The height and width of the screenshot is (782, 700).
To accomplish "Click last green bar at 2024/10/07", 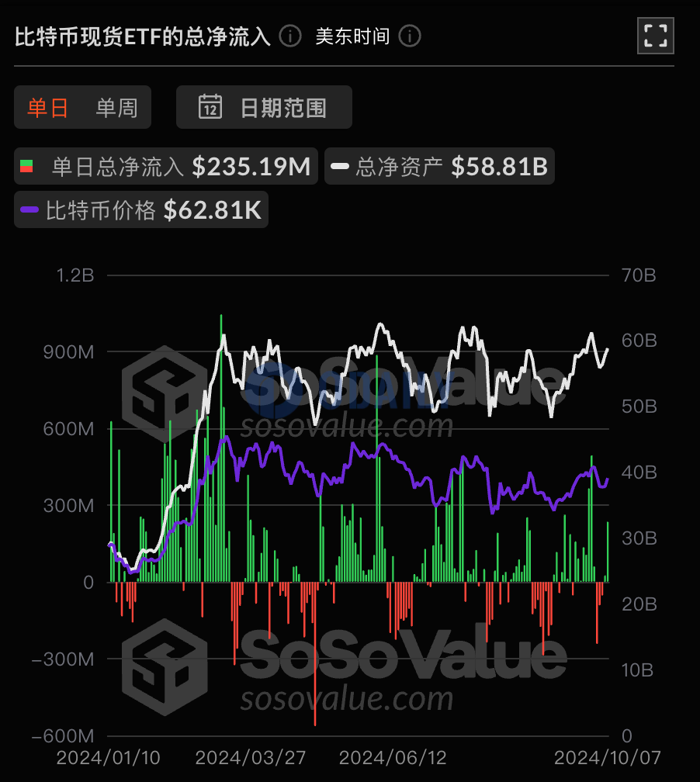I will 607,552.
